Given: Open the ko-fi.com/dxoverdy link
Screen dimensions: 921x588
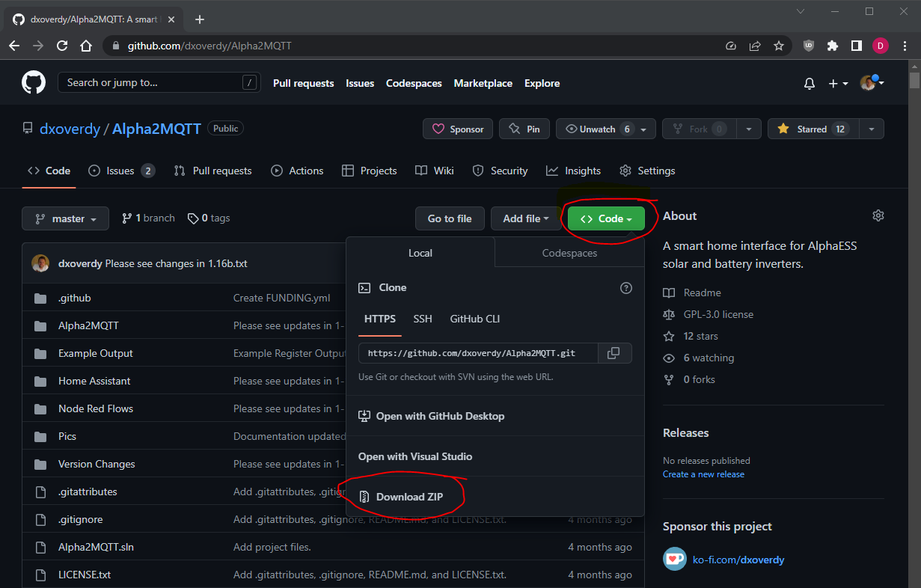Looking at the screenshot, I should point(738,560).
